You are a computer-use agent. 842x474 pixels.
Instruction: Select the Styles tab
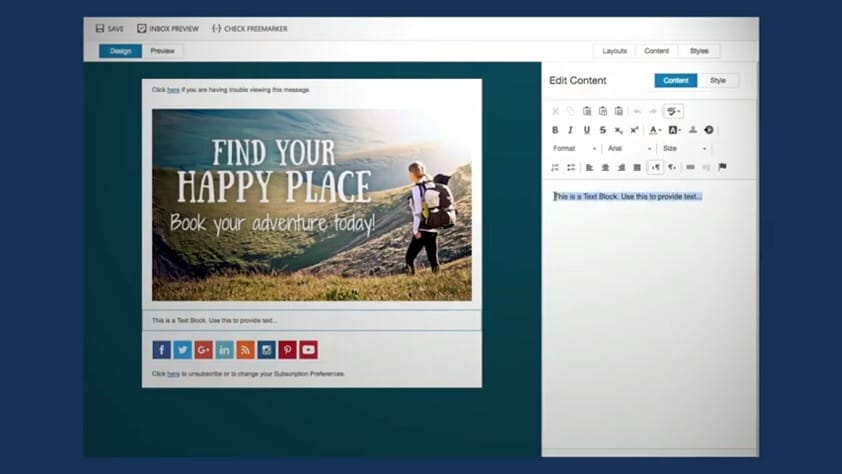pyautogui.click(x=699, y=51)
